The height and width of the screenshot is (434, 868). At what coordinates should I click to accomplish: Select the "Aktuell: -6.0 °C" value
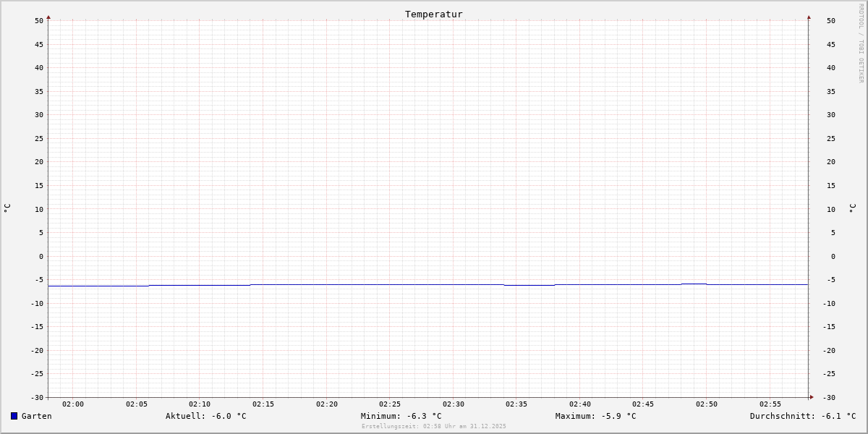pyautogui.click(x=206, y=416)
